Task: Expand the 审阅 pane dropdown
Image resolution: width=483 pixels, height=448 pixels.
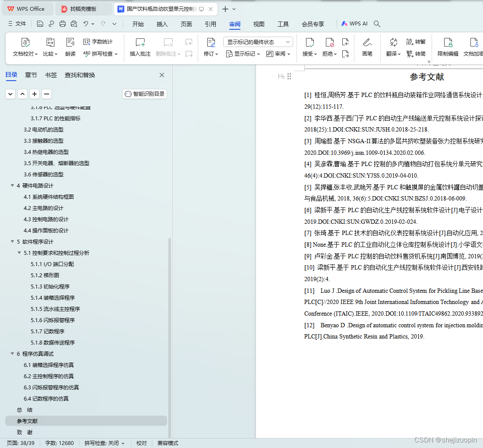Action: click(x=278, y=54)
